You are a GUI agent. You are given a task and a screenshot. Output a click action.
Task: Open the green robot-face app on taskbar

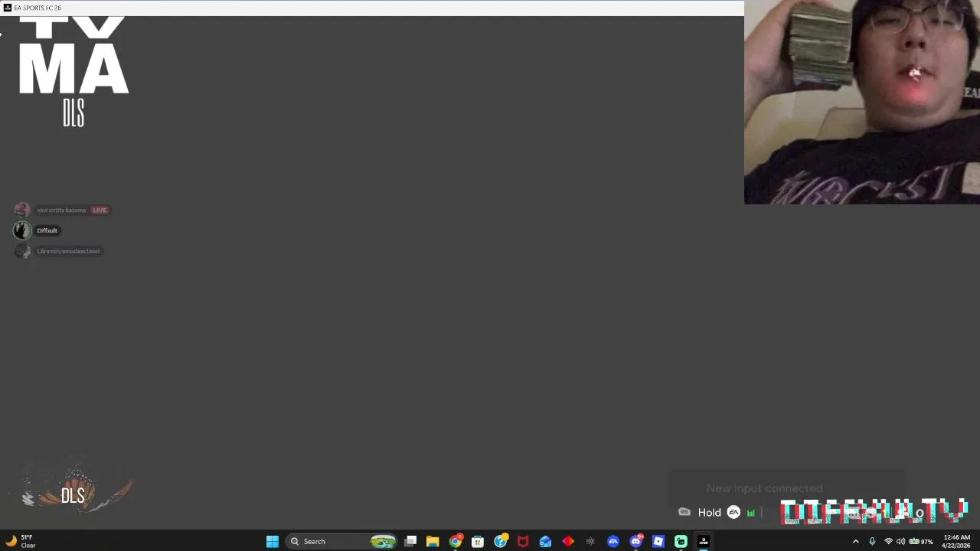point(681,541)
